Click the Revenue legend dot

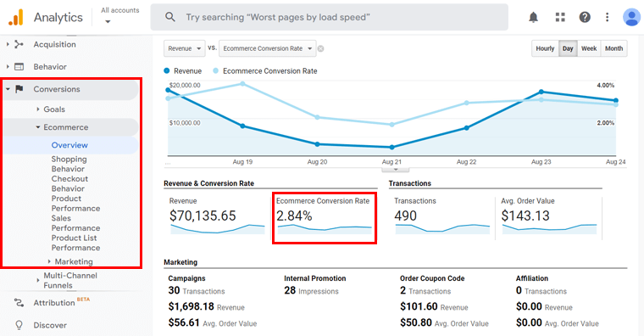click(167, 70)
